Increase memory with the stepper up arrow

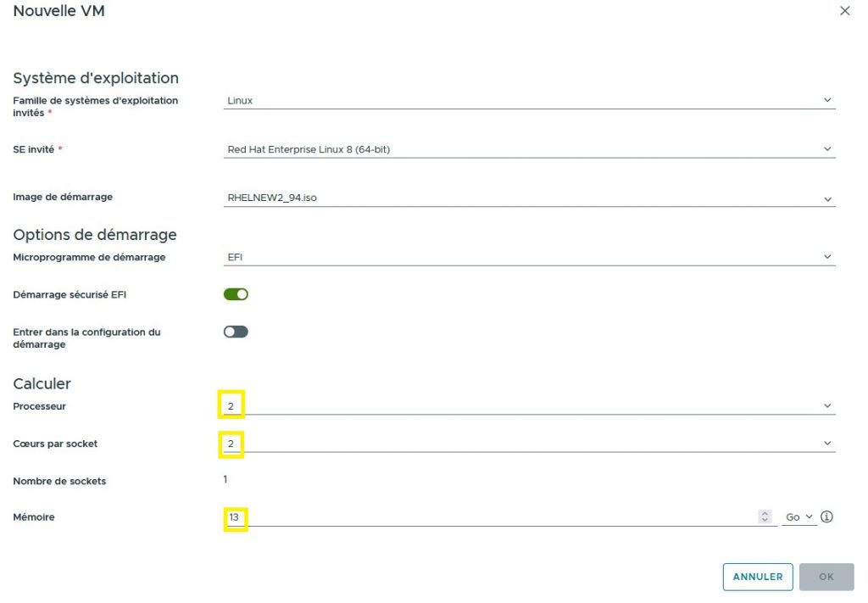(765, 513)
